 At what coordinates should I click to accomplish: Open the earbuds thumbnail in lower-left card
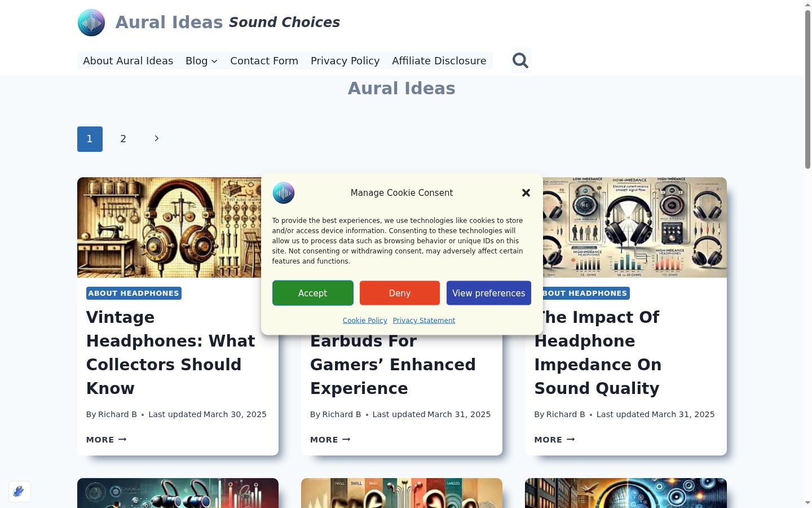coord(178,493)
